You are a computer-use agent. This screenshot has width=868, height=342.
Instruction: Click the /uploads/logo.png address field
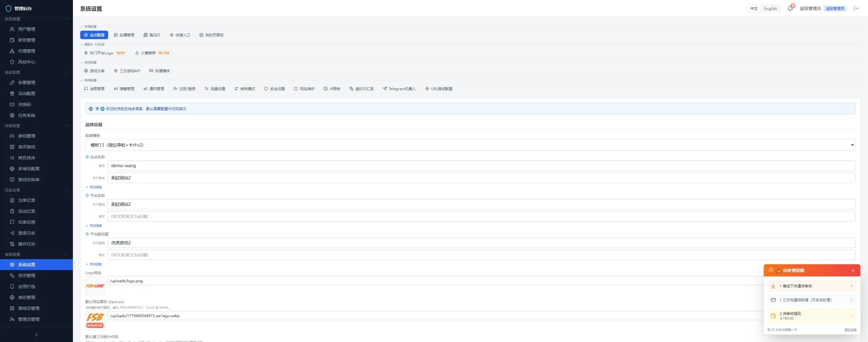pyautogui.click(x=436, y=281)
